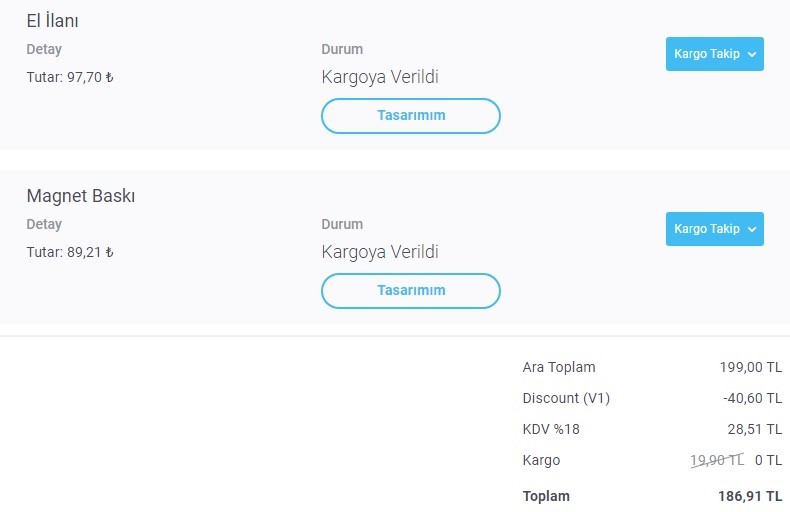Click the Tutar 97,70 ₺ amount text
This screenshot has width=790, height=512.
(70, 77)
